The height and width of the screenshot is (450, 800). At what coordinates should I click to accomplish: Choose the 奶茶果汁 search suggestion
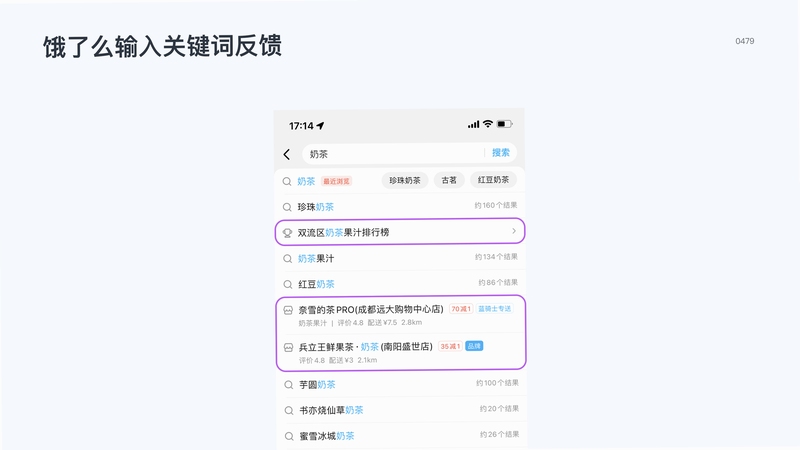(x=316, y=259)
